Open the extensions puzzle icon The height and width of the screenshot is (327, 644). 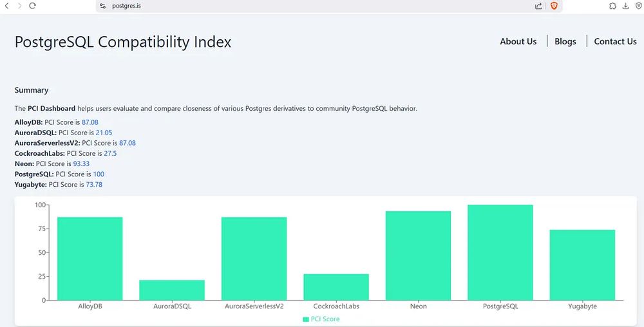[612, 6]
